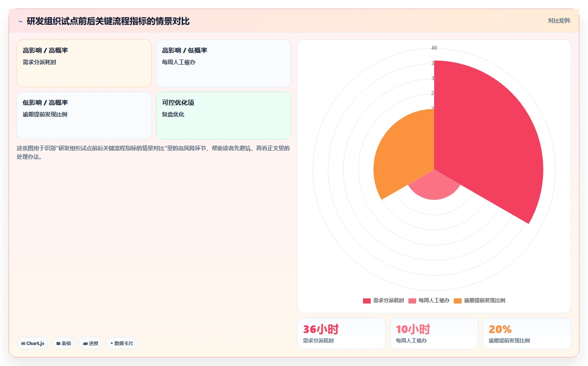Click the 40 axis tick label
The image size is (588, 366).
[434, 48]
